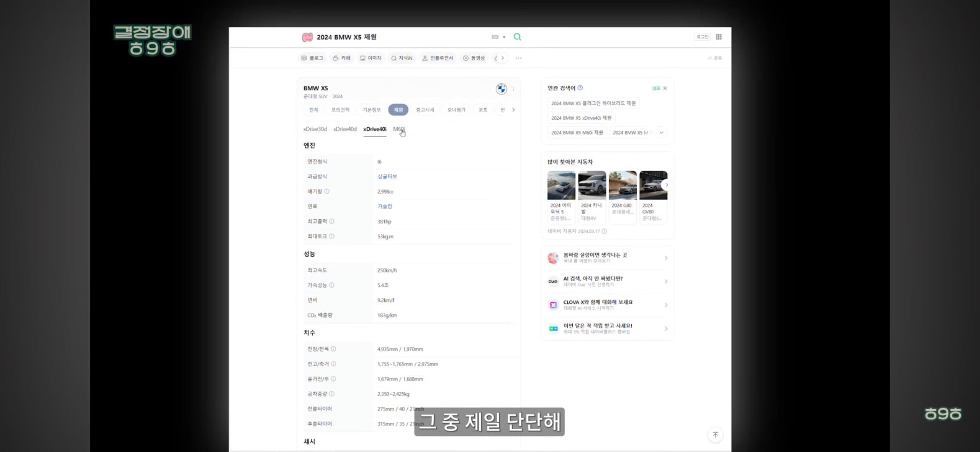Open the vertical dots menu beside BMW logo
Screen dimensions: 980x452
click(x=513, y=89)
